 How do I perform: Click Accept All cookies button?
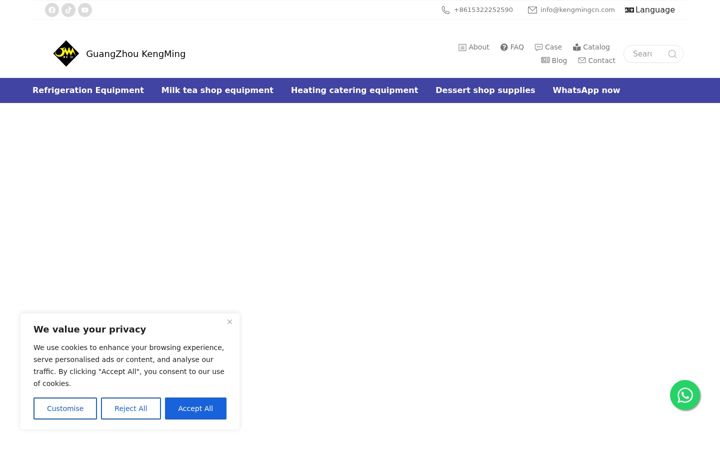196,408
